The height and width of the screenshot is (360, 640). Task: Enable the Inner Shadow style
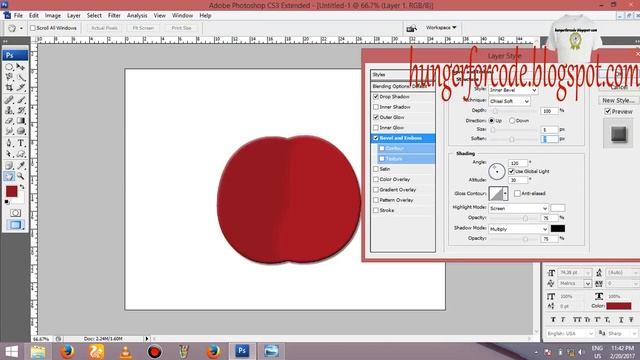[x=376, y=107]
